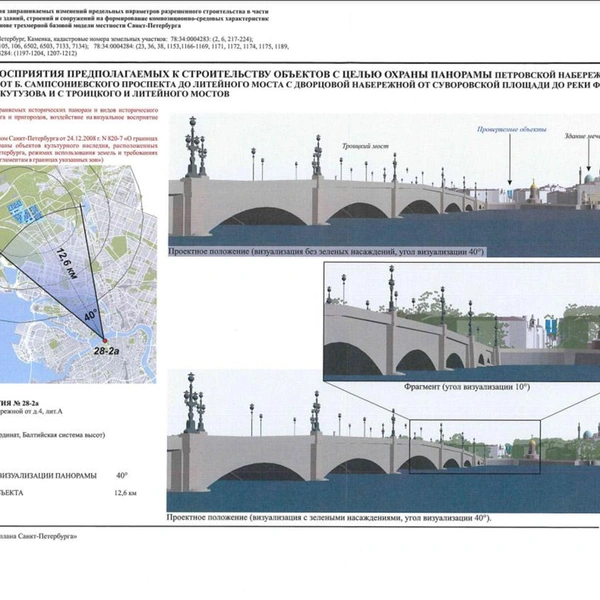Screen dimensions: 600x600
Task: Click the blue "Проверяемые объекты" label
Action: coord(512,130)
